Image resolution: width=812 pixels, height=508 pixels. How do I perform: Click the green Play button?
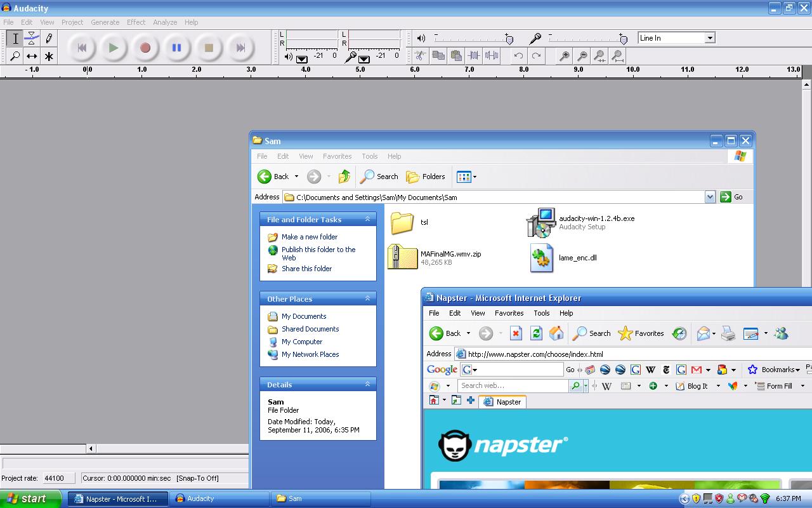[x=114, y=48]
